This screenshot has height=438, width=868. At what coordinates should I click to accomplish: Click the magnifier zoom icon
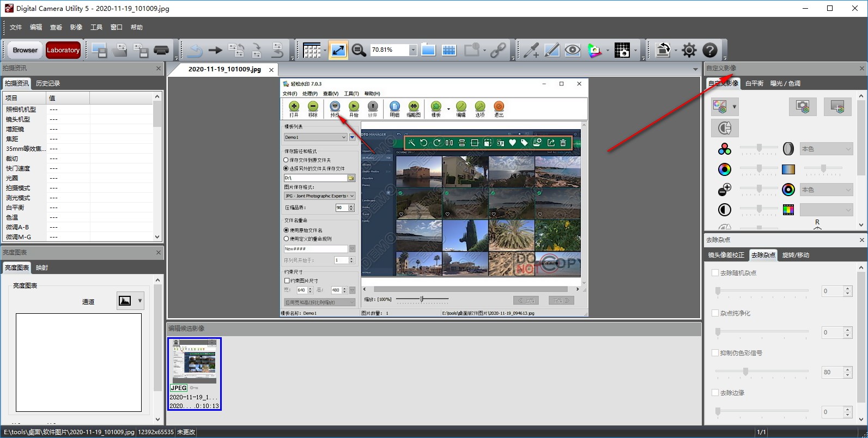point(359,50)
